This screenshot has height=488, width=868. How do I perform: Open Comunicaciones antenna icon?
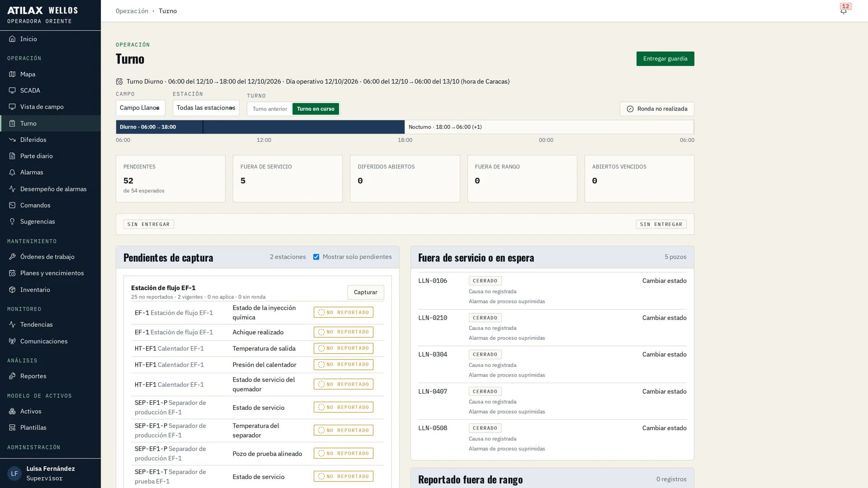(12, 341)
